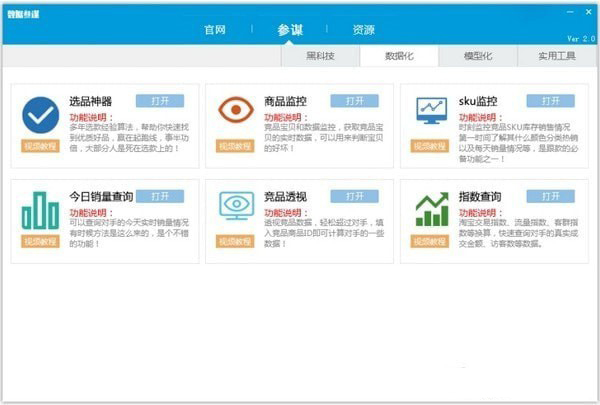Screen dimensions: 600x405
Task: Launch 今日销量查询 via its 打开 button
Action: pos(160,196)
